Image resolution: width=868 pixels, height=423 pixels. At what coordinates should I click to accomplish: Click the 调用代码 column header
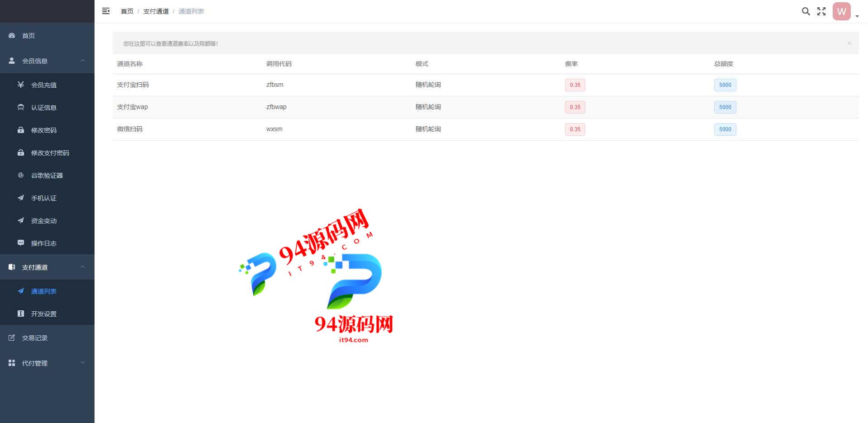279,64
